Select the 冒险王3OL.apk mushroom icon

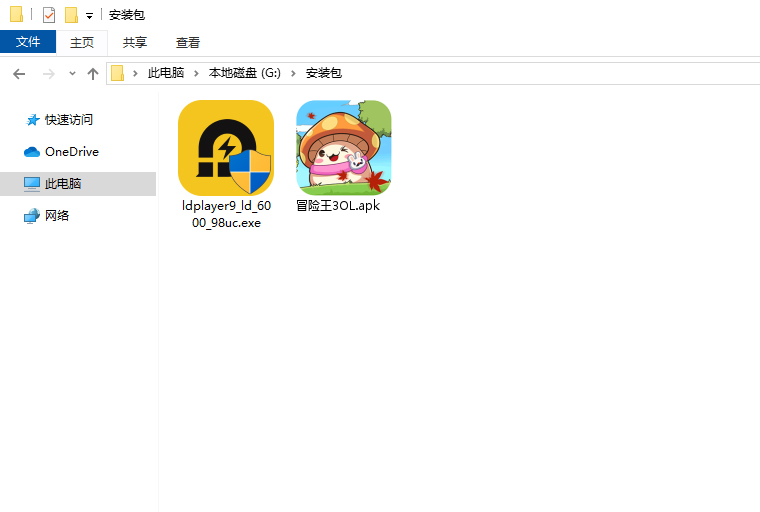344,148
